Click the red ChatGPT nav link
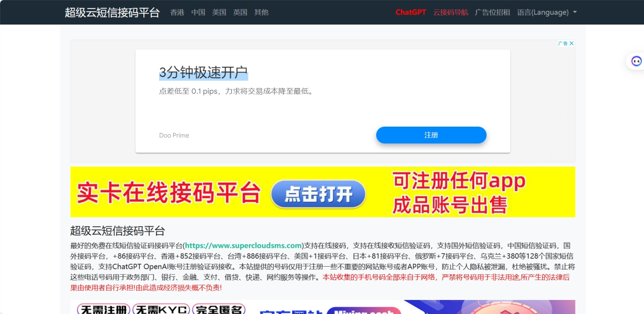Screen dimensions: 644x314 point(410,12)
